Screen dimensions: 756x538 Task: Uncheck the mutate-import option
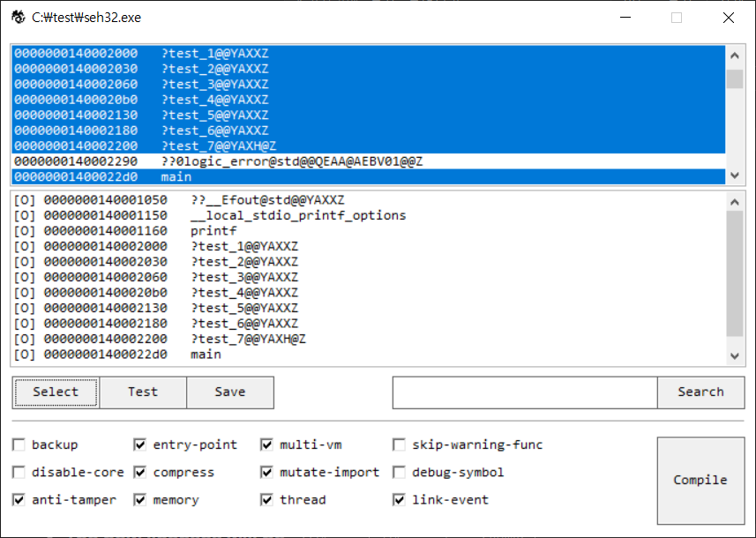point(266,472)
